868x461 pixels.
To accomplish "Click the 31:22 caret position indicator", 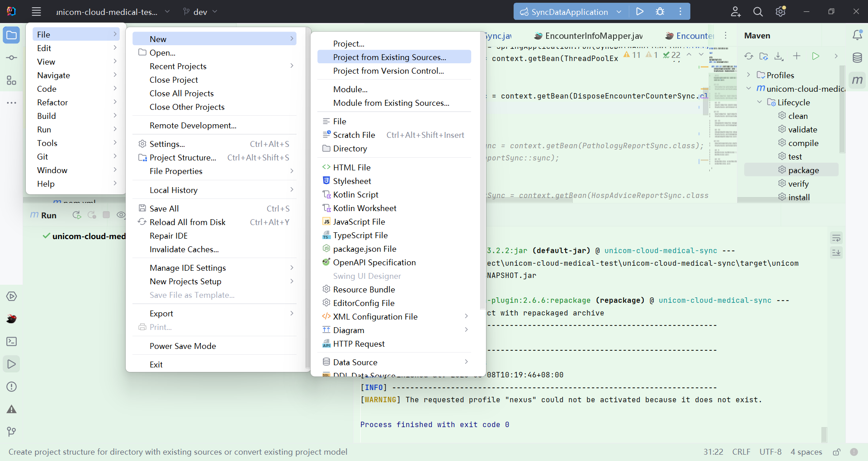I will point(713,452).
